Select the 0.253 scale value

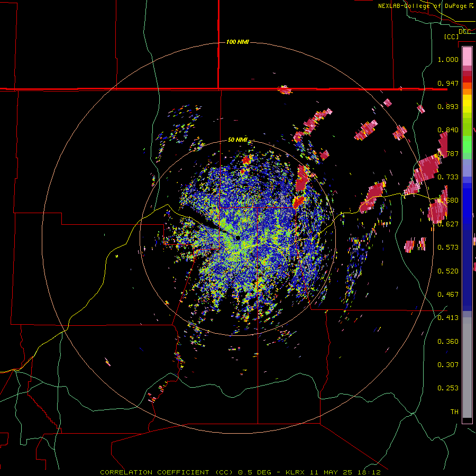[x=448, y=388]
